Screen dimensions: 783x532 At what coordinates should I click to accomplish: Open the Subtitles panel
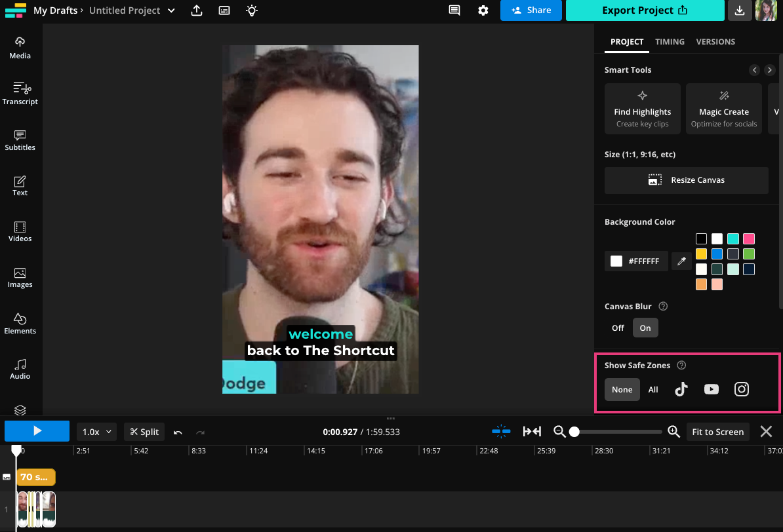pyautogui.click(x=20, y=139)
